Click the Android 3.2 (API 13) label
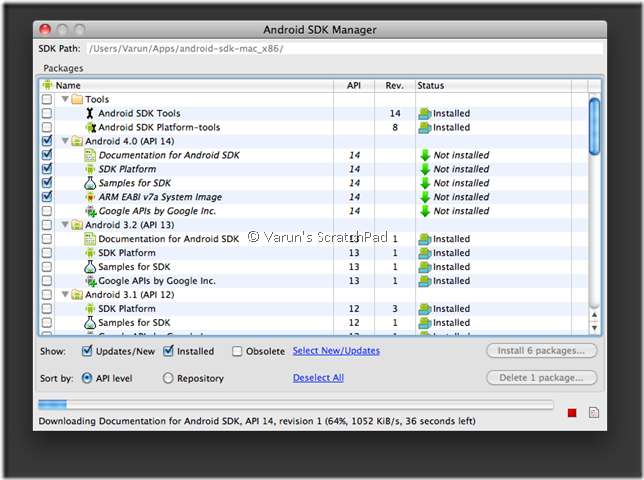This screenshot has height=480, width=644. coord(130,225)
